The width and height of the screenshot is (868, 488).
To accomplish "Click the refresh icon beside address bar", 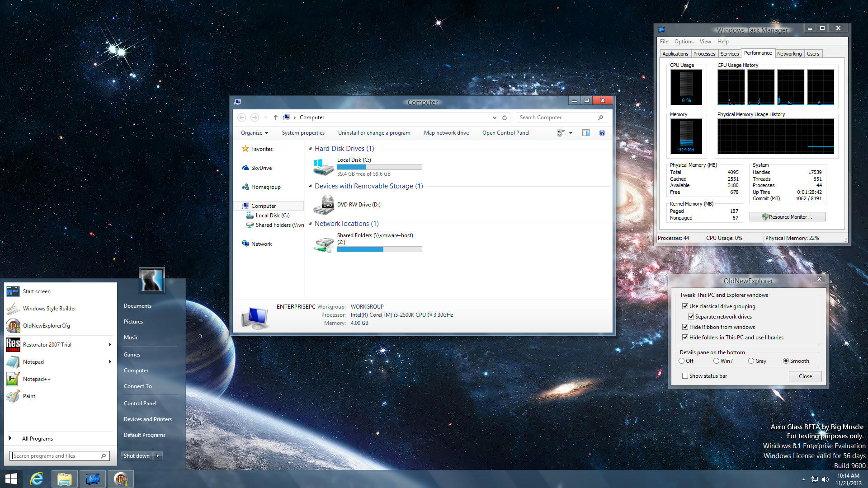I will point(505,117).
